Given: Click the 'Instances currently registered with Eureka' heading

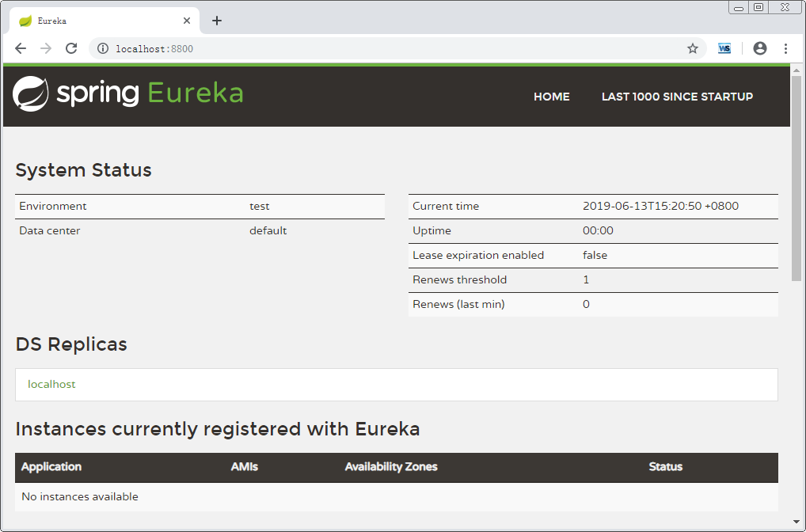Looking at the screenshot, I should [218, 428].
